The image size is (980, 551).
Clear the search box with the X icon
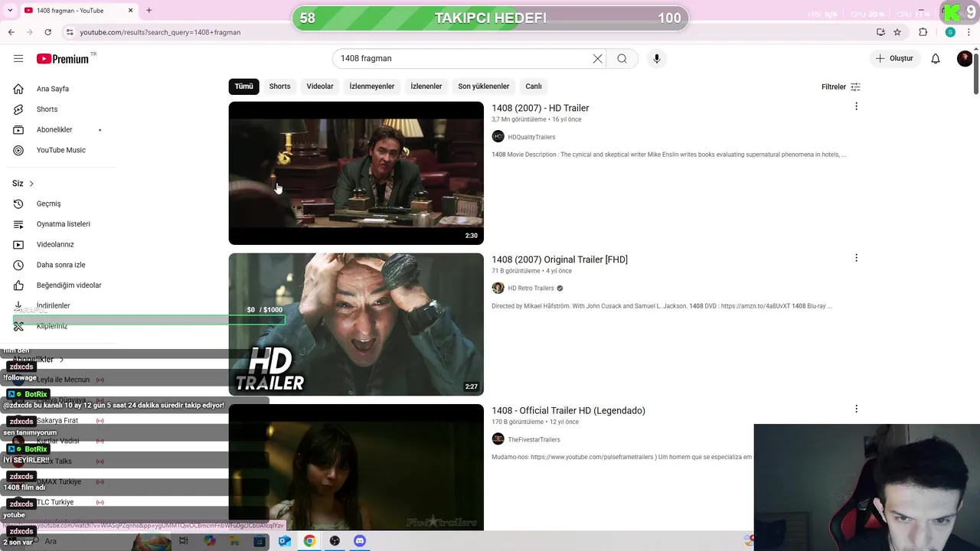pos(597,59)
